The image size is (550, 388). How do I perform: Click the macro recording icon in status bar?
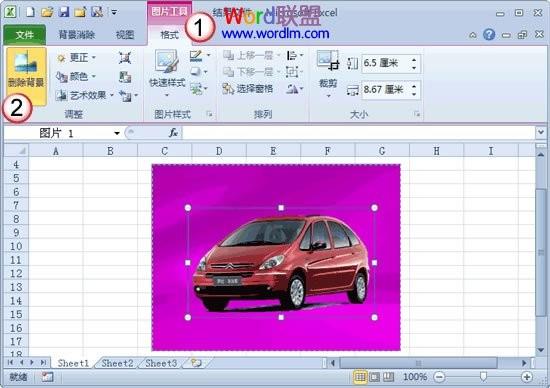coord(47,377)
